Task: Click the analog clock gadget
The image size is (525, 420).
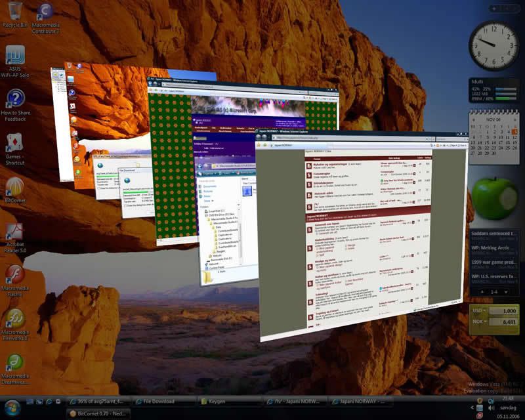Action: 493,45
